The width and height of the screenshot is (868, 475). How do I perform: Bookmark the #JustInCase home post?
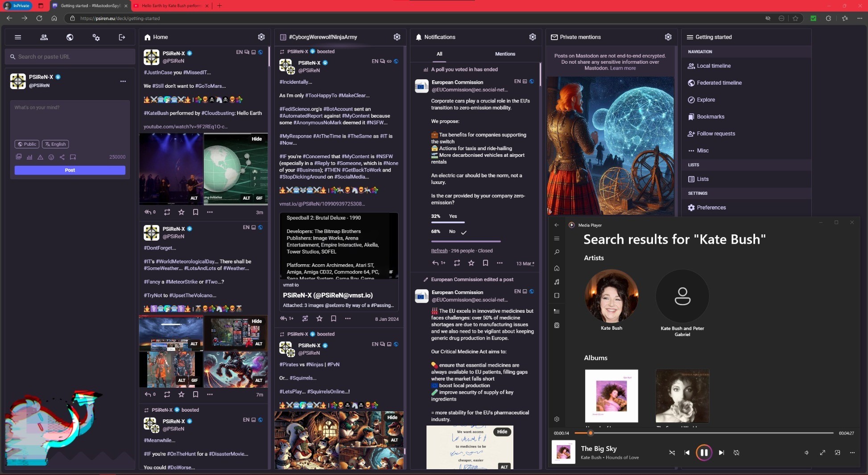coord(195,212)
